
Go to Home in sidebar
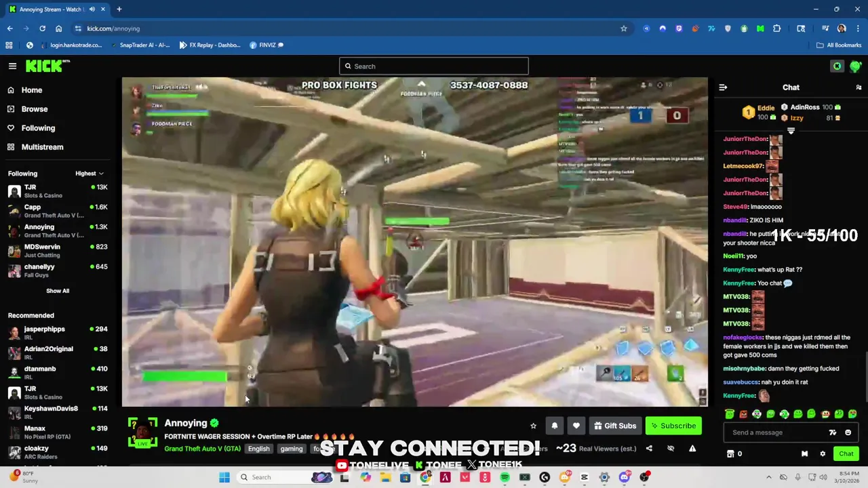pos(25,90)
